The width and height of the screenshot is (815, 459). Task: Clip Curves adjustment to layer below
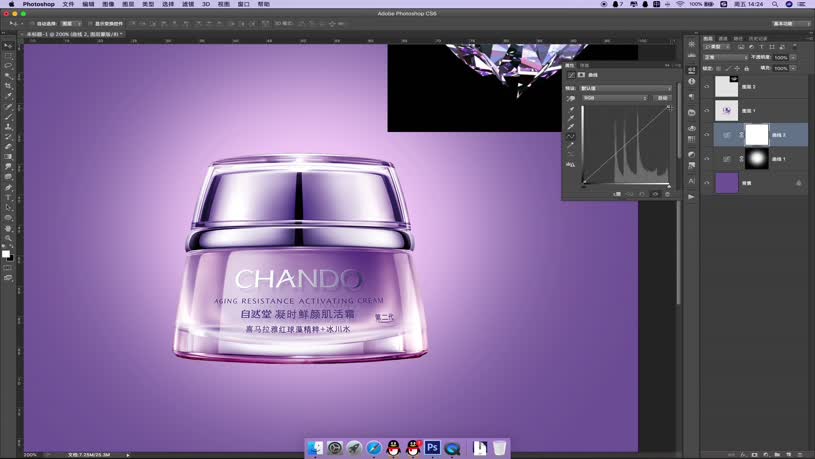tap(617, 194)
